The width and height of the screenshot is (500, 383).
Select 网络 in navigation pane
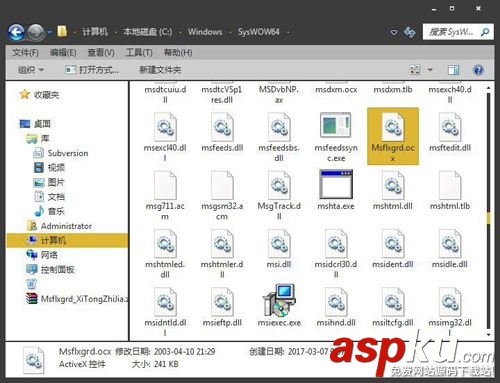pyautogui.click(x=42, y=255)
